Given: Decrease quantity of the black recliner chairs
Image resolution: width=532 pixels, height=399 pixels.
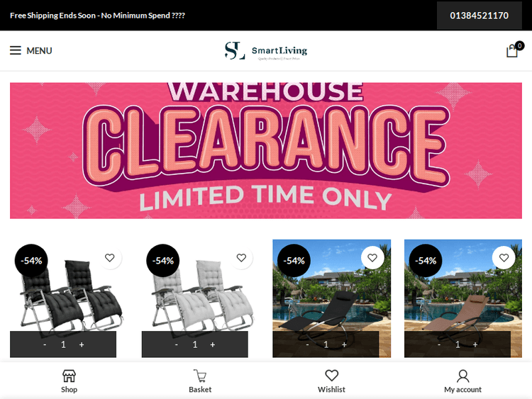Looking at the screenshot, I should (45, 344).
